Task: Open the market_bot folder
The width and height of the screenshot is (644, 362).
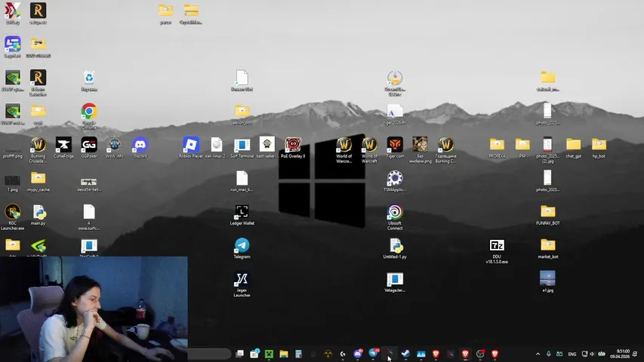Action: point(548,249)
